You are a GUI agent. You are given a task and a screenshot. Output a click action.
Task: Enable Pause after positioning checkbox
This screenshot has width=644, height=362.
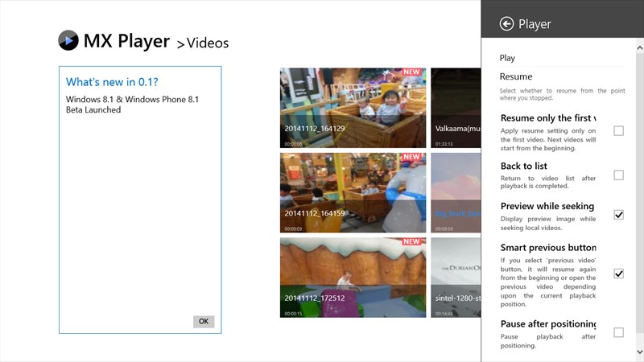(x=618, y=332)
